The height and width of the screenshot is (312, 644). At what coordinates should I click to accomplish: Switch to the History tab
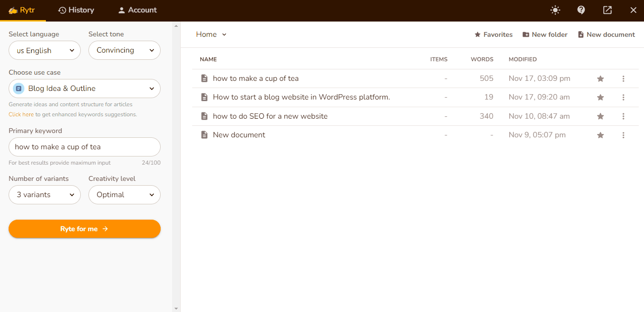tap(76, 10)
